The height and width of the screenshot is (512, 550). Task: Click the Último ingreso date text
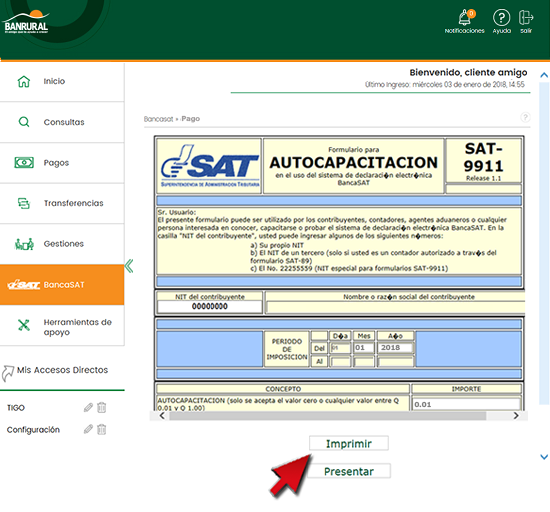click(x=444, y=85)
